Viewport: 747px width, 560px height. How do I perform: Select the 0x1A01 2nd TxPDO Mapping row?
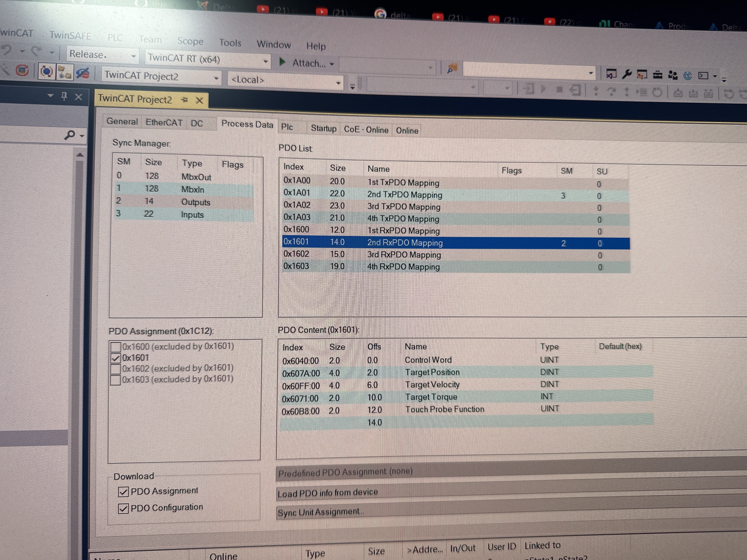point(405,195)
